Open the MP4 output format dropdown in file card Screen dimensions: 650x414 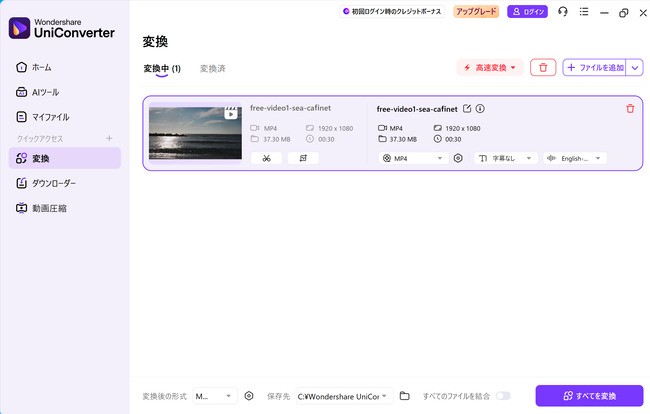click(413, 158)
